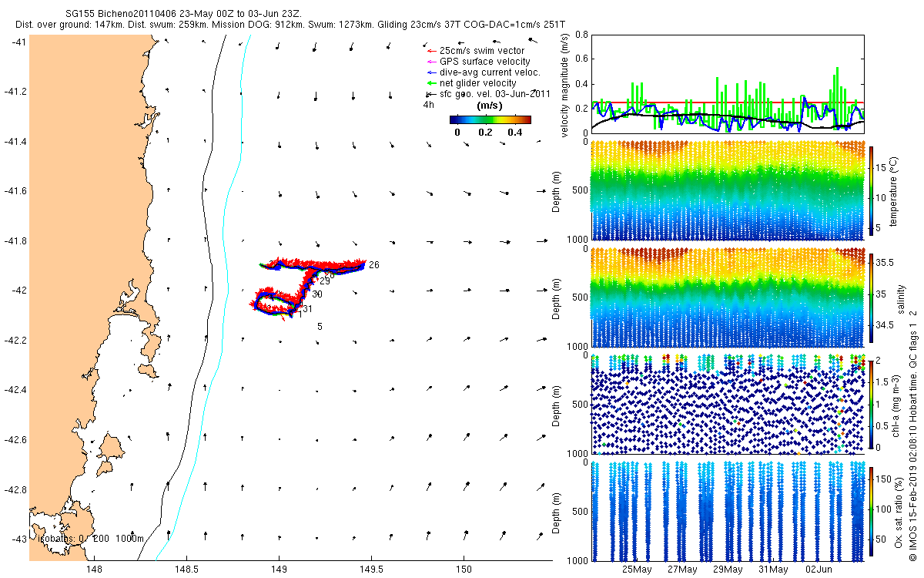Screen dimensions: 924x578
Task: Click the longitude tick label '148.5'
Action: click(x=187, y=570)
